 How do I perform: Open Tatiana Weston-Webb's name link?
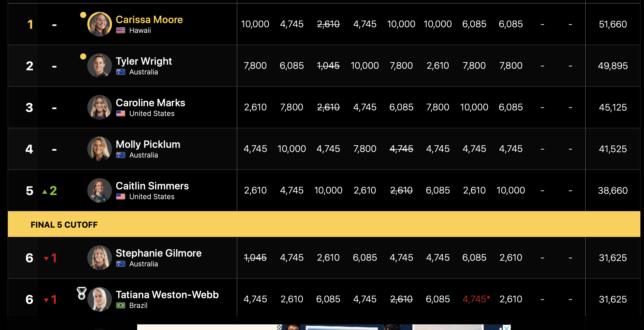coord(167,295)
